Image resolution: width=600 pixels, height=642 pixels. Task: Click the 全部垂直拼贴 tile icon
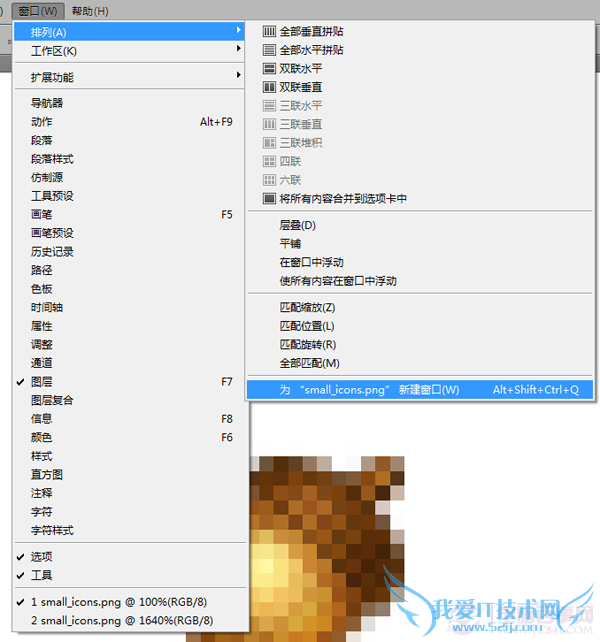point(269,32)
